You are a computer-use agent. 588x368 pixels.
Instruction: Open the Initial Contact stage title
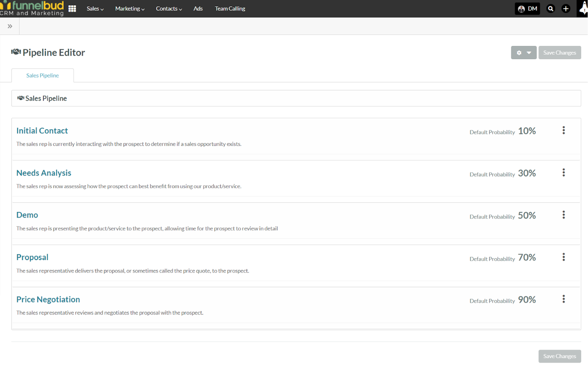click(x=42, y=131)
